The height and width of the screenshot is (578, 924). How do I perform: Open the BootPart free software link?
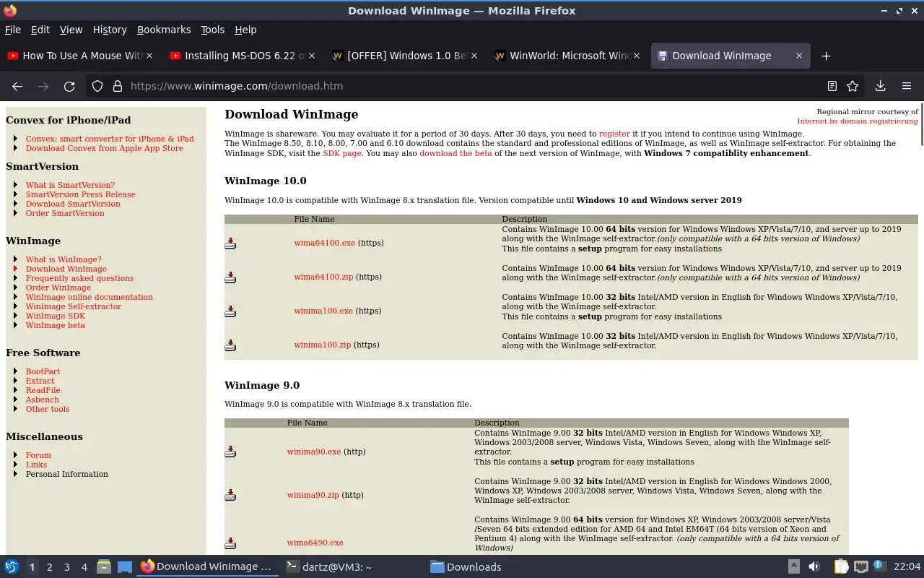[43, 371]
